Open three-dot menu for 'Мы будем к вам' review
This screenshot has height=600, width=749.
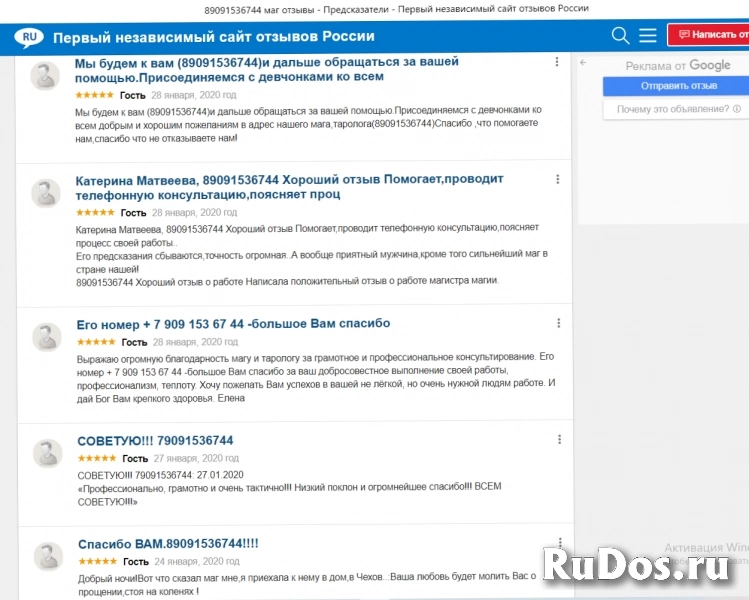557,62
